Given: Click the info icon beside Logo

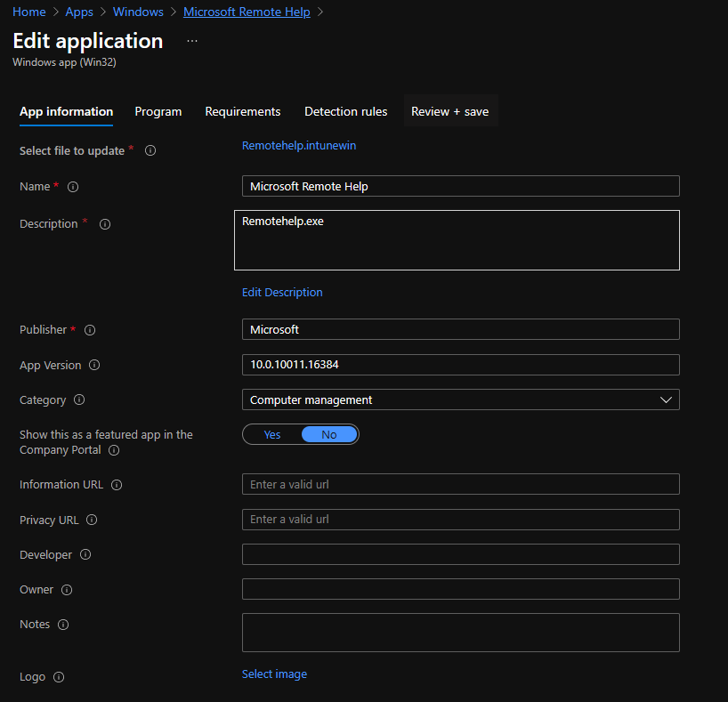Looking at the screenshot, I should click(59, 677).
